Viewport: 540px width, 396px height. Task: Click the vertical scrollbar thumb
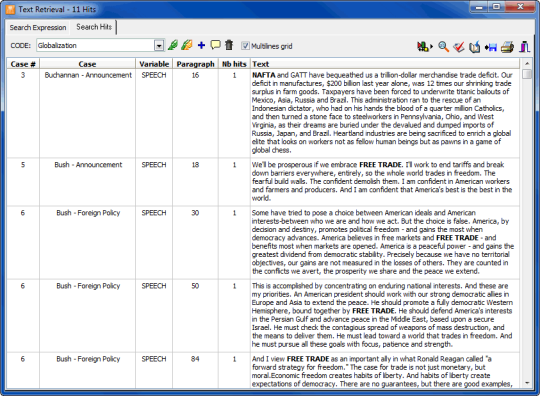point(527,74)
